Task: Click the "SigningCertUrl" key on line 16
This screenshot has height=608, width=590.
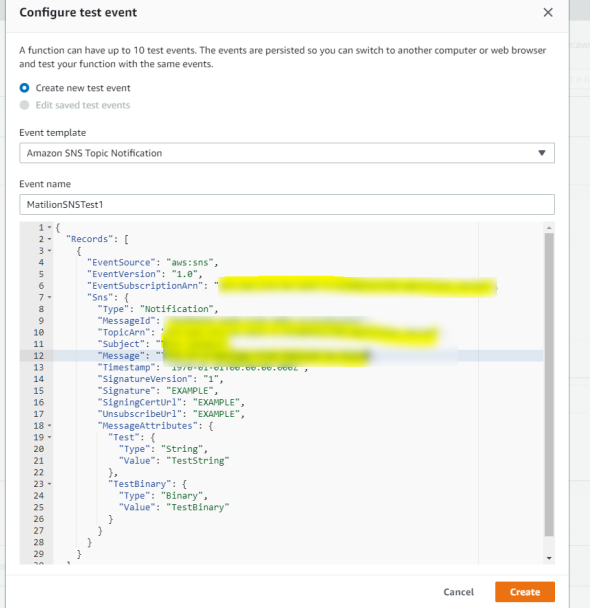Action: click(x=140, y=402)
